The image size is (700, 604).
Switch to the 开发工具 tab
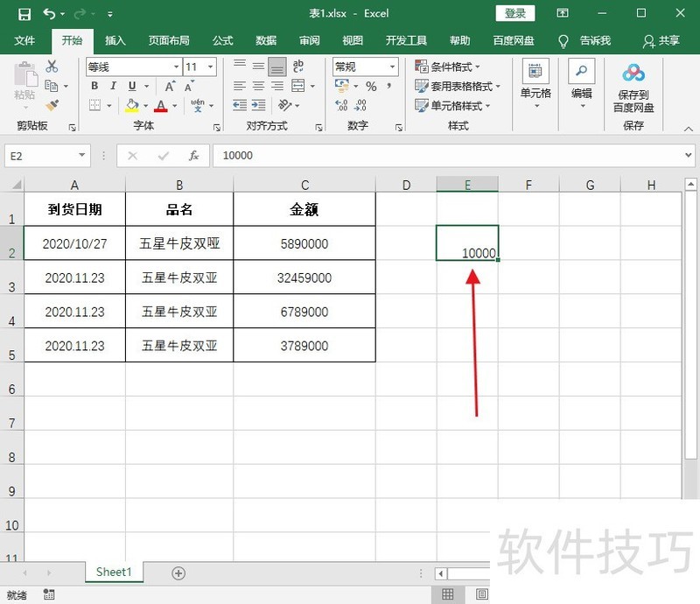406,41
